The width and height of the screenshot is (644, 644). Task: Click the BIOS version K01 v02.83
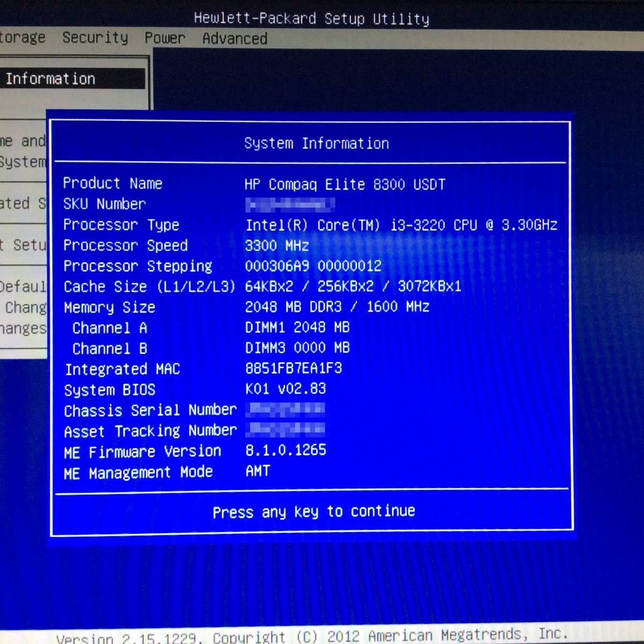[x=286, y=389]
